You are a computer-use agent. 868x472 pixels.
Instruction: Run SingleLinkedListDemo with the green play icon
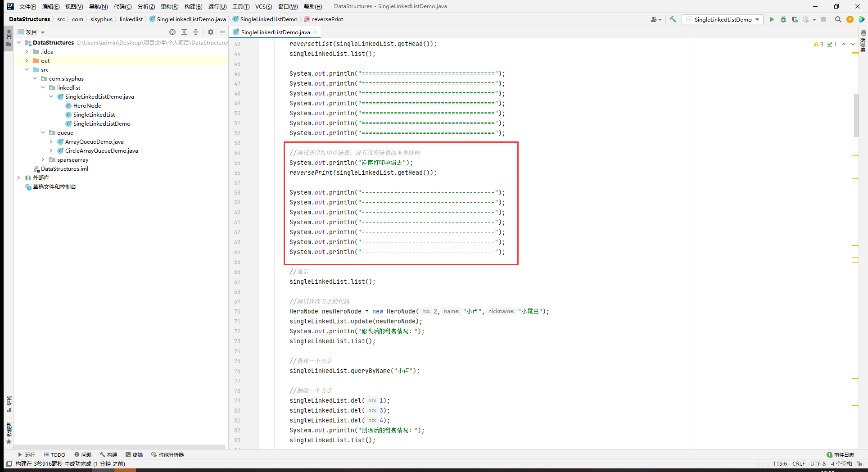[x=772, y=19]
